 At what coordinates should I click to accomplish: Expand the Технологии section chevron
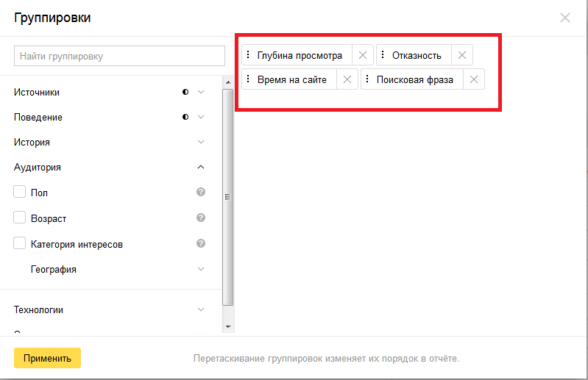pos(201,309)
